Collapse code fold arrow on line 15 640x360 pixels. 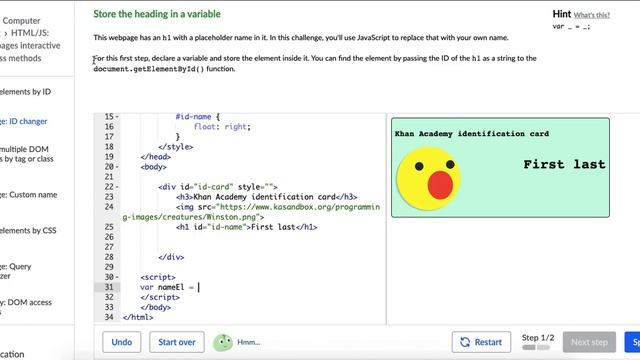[117, 117]
